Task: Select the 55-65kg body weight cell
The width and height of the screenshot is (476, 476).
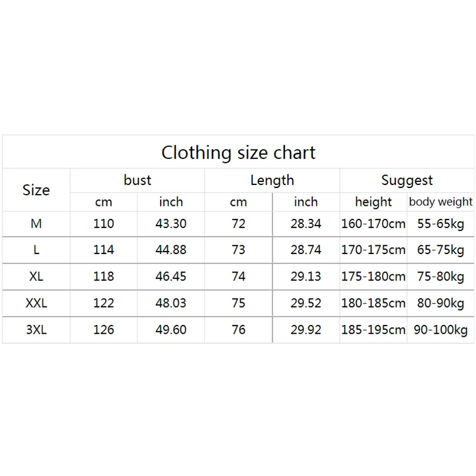Action: point(441,224)
